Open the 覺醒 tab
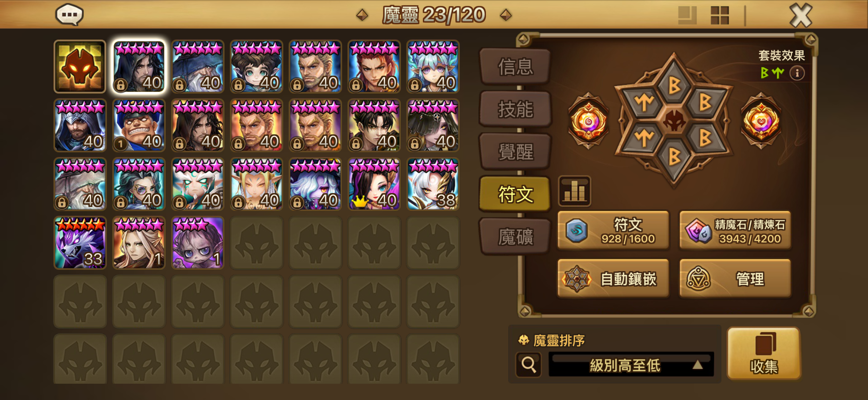The width and height of the screenshot is (868, 400). point(515,152)
